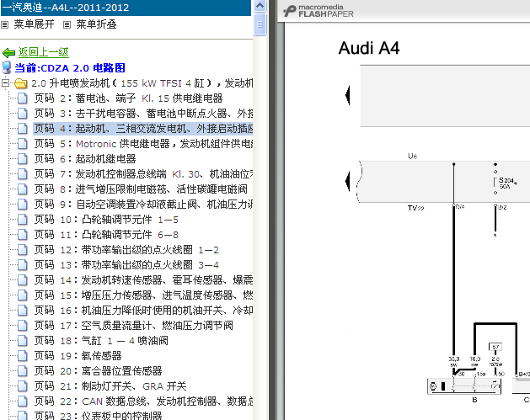Open 页码 21: 制动灯开关、GRA 开关
530x420 pixels.
click(x=110, y=385)
